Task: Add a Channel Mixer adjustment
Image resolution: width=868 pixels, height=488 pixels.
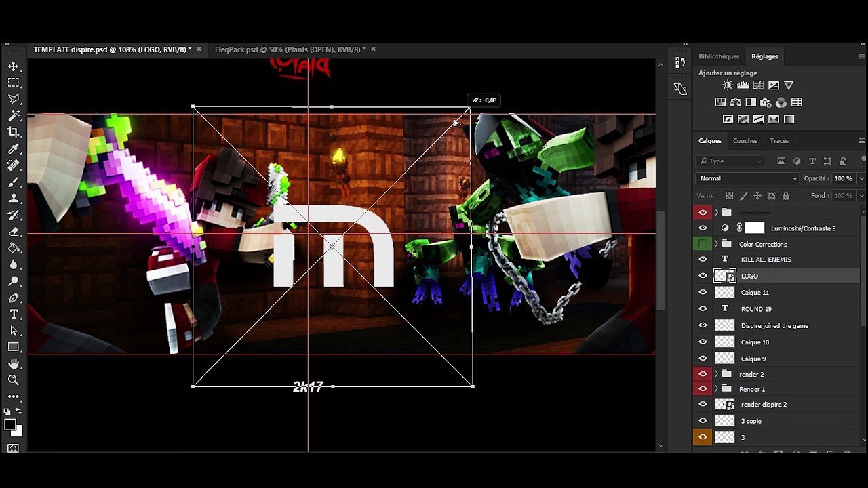Action: pyautogui.click(x=781, y=102)
